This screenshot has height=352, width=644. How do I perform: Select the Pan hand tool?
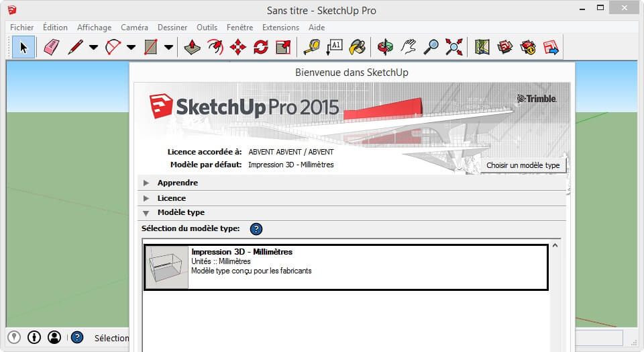(408, 47)
